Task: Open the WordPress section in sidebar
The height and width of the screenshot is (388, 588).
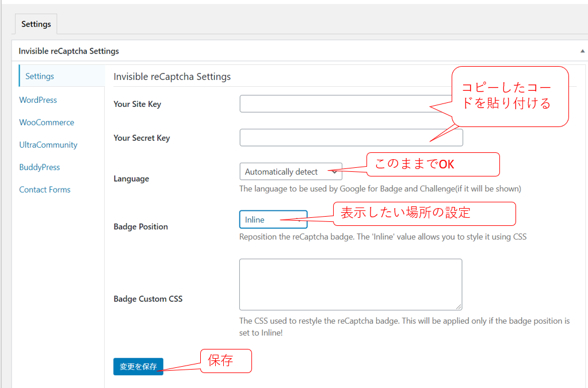Action: pyautogui.click(x=38, y=100)
